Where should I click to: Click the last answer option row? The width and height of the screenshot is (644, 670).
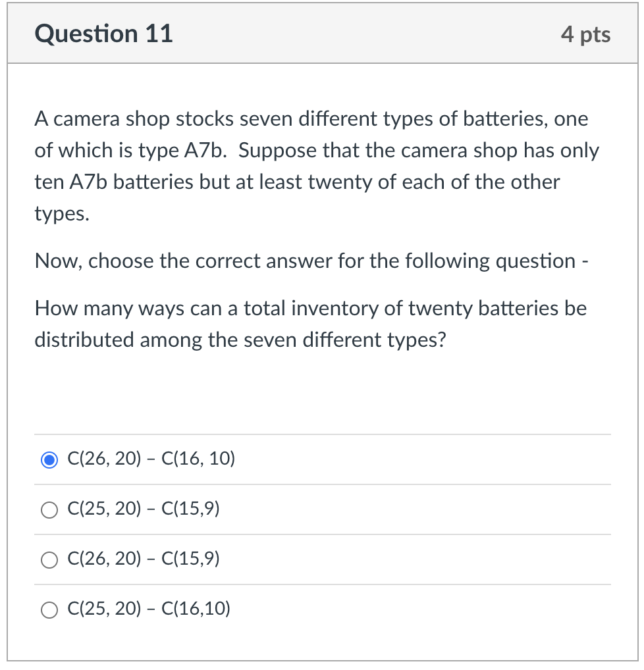point(263,609)
